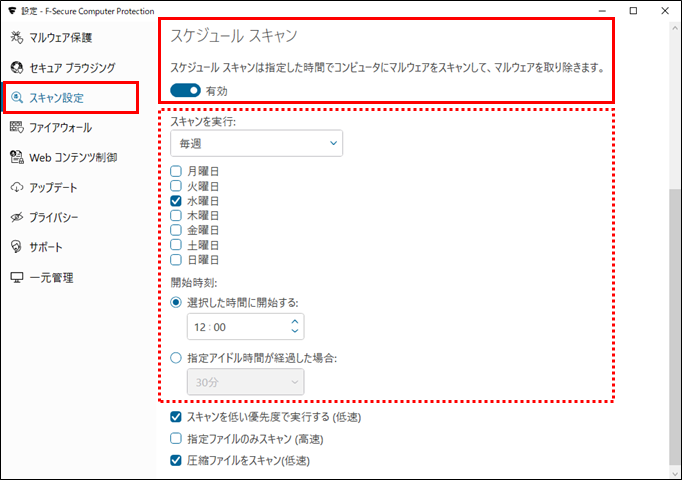The image size is (682, 480).
Task: Click the 一元管理 monitor icon
Action: coord(17,277)
